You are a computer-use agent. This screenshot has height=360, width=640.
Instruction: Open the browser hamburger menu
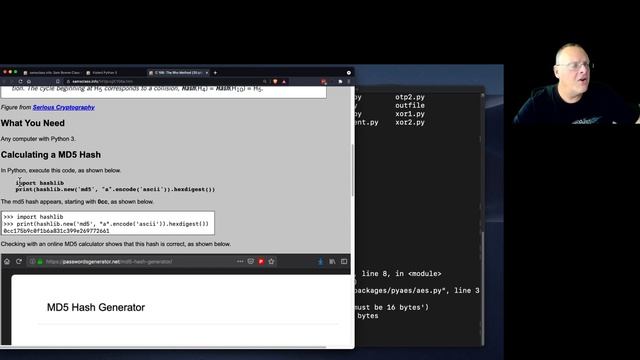pyautogui.click(x=349, y=82)
